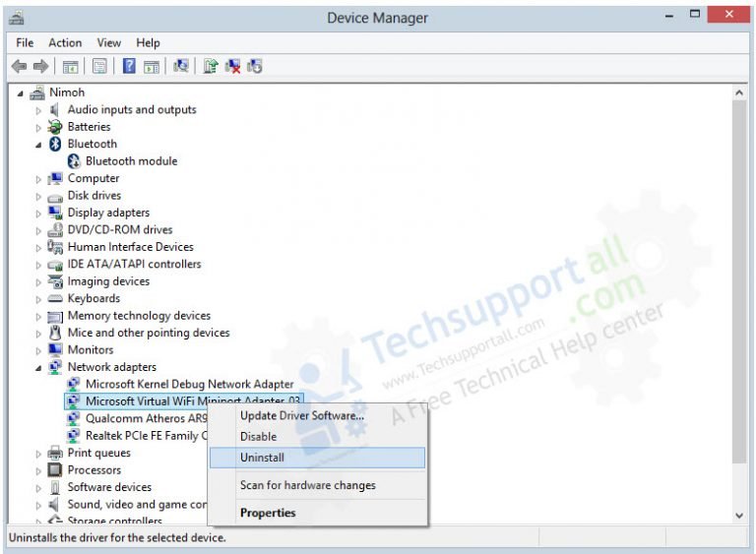
Task: Collapse the Nimoh root node
Action: click(21, 93)
